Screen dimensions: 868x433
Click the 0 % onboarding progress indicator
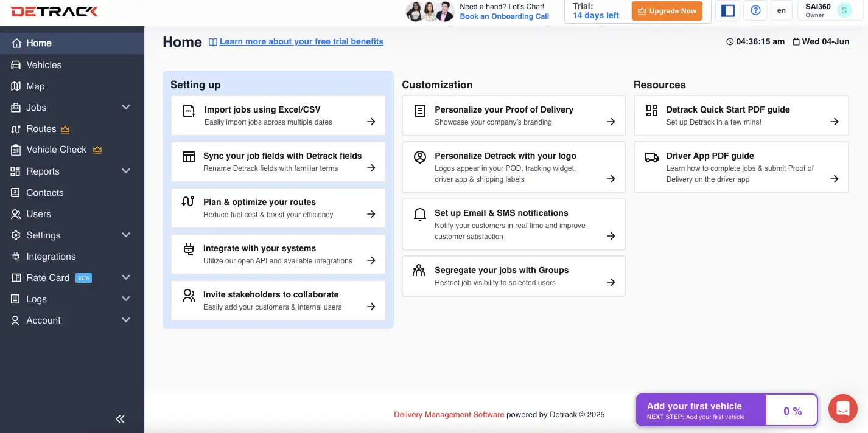[x=793, y=411]
